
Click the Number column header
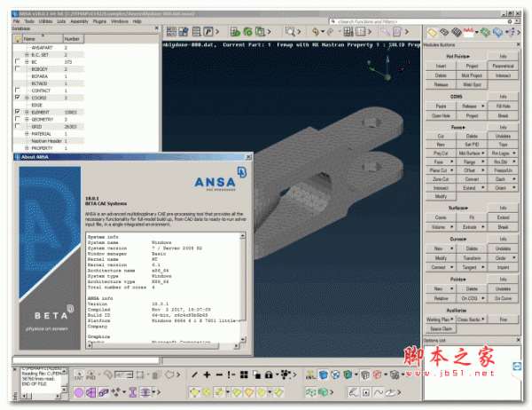pos(74,39)
